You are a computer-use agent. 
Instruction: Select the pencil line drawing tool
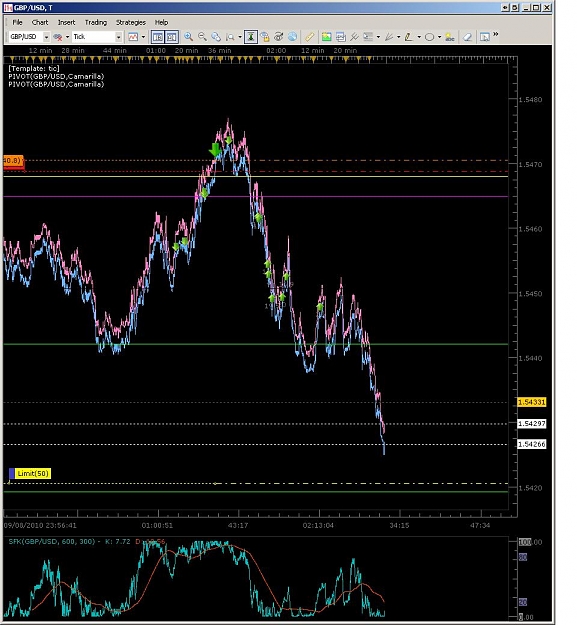(409, 37)
